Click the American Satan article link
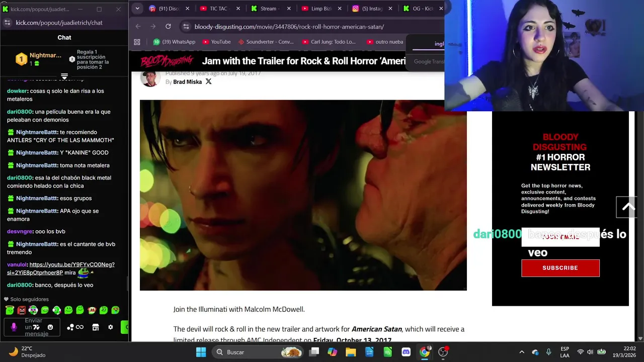644x362 pixels. (376, 329)
